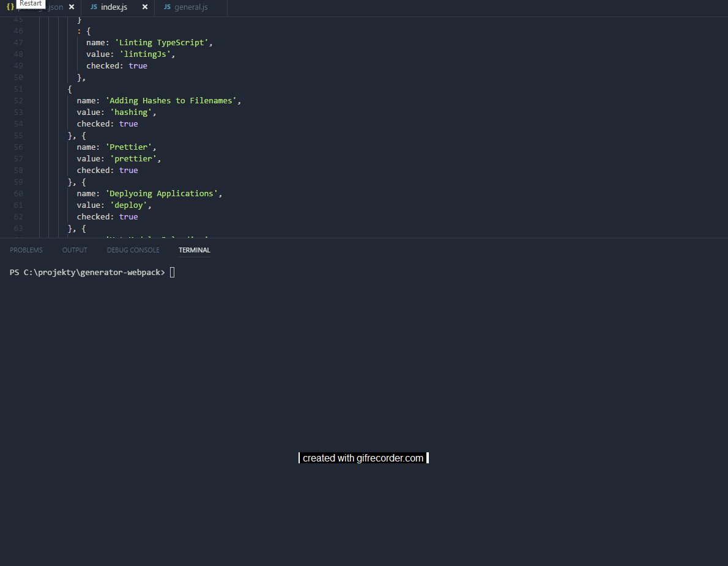
Task: Click line number 52 in gutter
Action: click(18, 101)
